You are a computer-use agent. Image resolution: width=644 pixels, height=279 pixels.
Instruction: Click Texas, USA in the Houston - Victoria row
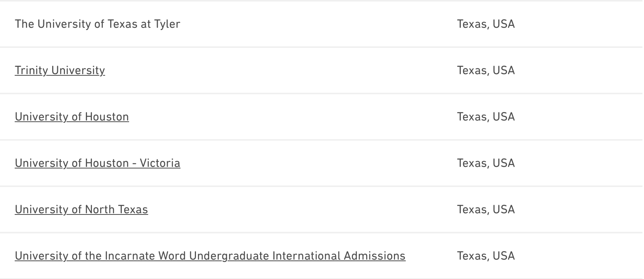(486, 163)
